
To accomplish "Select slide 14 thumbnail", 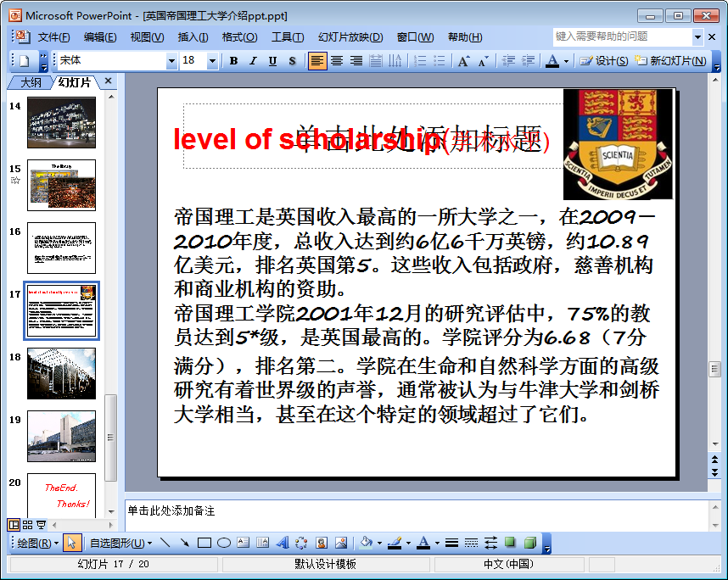I will click(61, 122).
